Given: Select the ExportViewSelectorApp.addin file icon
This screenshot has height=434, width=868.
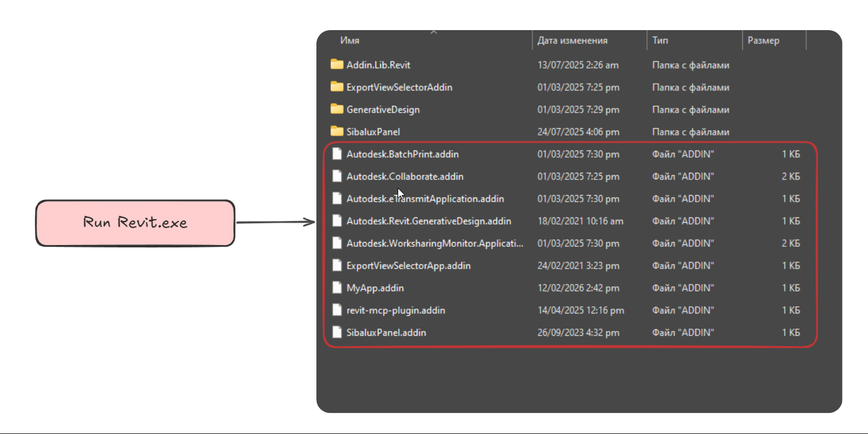Looking at the screenshot, I should tap(337, 265).
